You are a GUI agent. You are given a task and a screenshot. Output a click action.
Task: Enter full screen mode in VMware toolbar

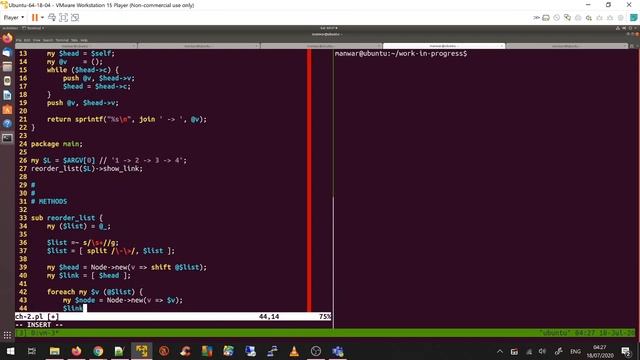point(63,18)
